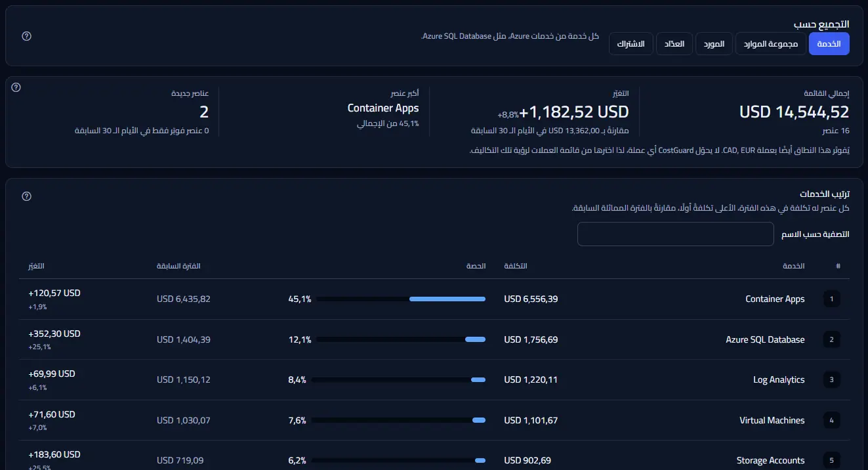The width and height of the screenshot is (868, 470).
Task: Click the Container Apps share bar
Action: pyautogui.click(x=401, y=299)
